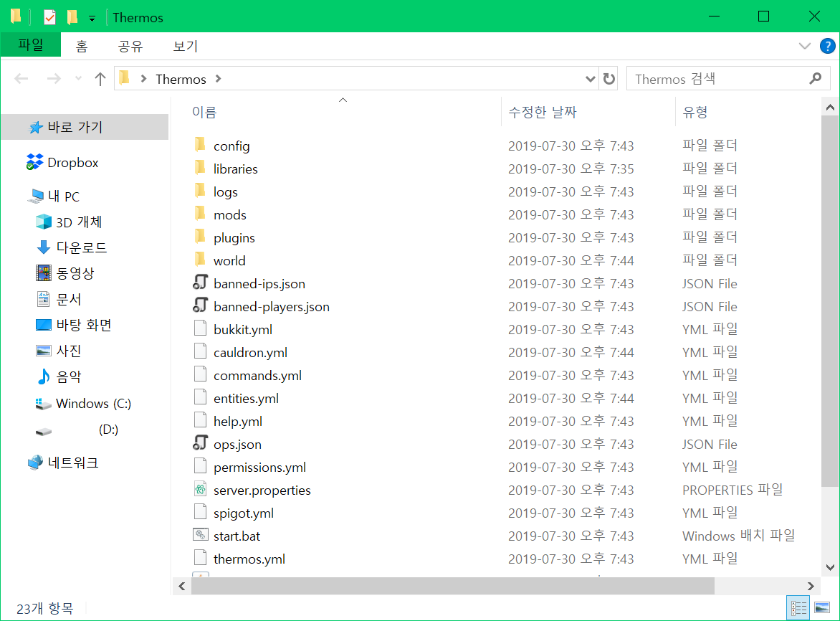Viewport: 840px width, 621px height.
Task: Open the recent locations dropdown arrow
Action: point(78,79)
